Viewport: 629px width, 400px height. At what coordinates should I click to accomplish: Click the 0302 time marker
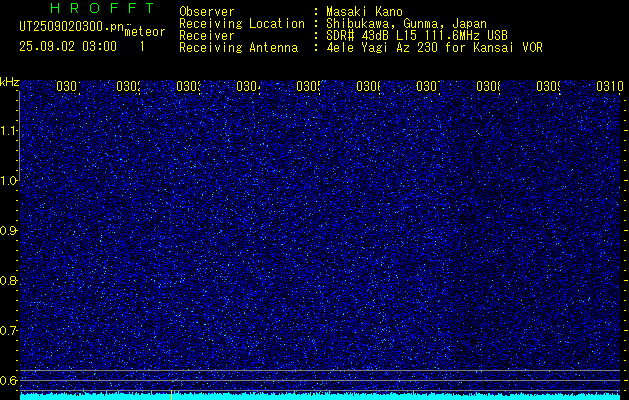(x=128, y=86)
